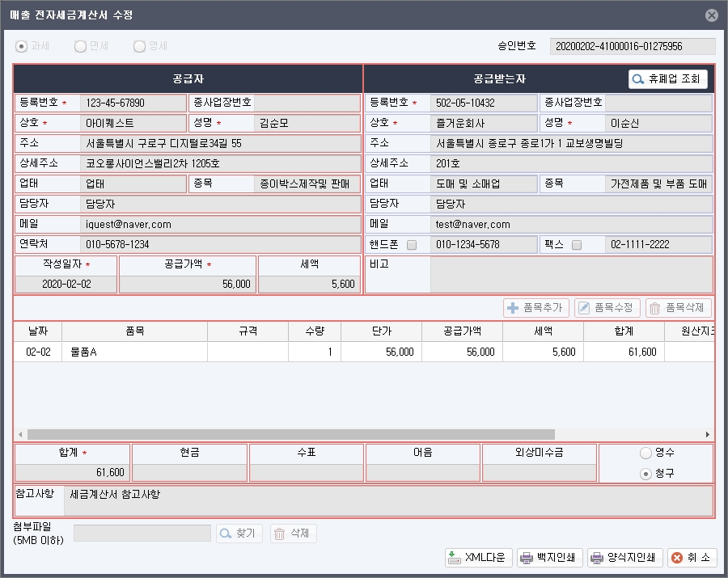Screen dimensions: 728x578
Task: Click the 삭제 attachment button
Action: tap(294, 534)
